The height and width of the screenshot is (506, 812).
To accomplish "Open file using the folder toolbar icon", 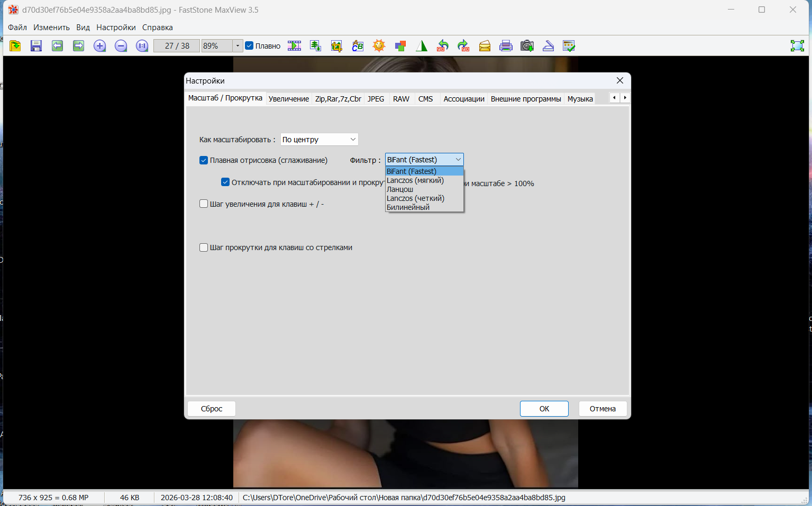I will pyautogui.click(x=15, y=46).
